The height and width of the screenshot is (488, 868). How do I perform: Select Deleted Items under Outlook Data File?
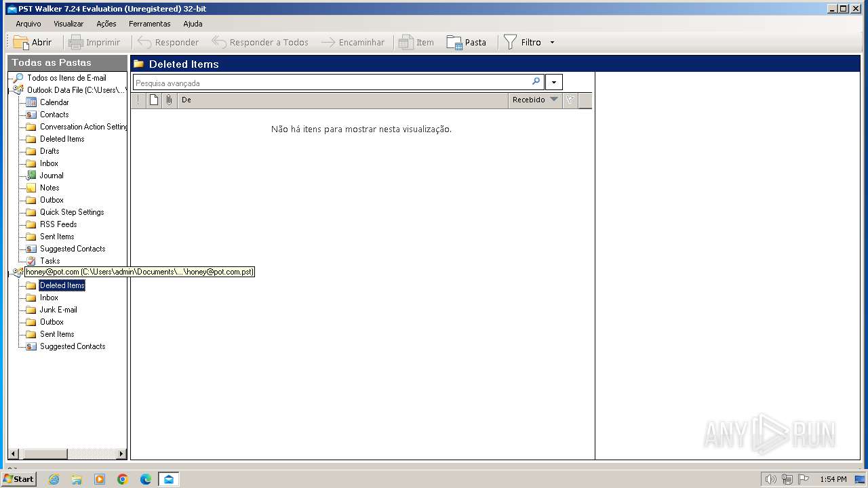62,139
